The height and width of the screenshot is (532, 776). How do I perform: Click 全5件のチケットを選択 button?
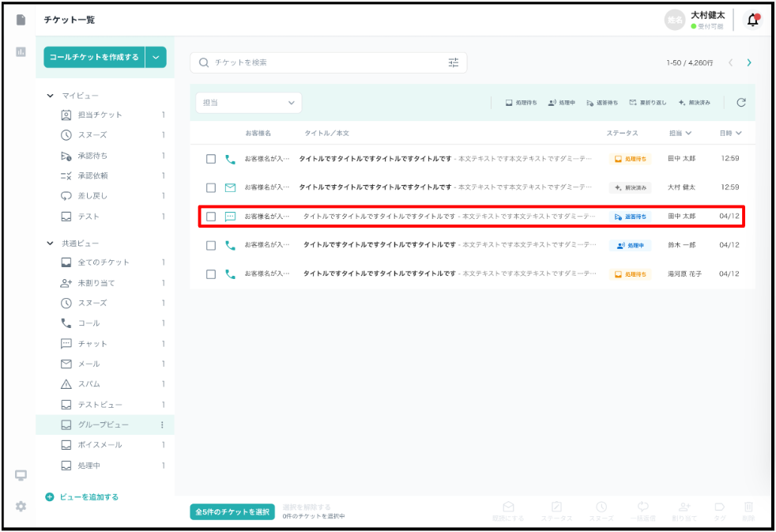coord(232,512)
